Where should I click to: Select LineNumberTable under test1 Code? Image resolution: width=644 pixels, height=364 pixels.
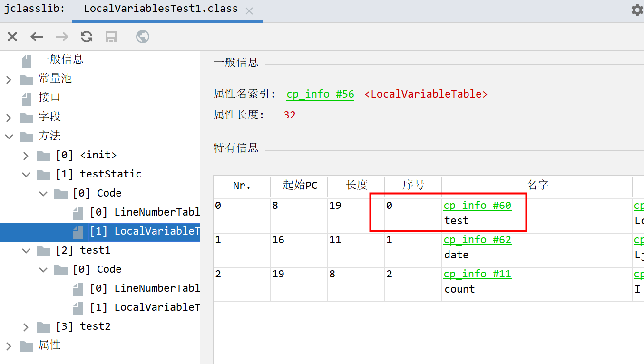tap(145, 288)
